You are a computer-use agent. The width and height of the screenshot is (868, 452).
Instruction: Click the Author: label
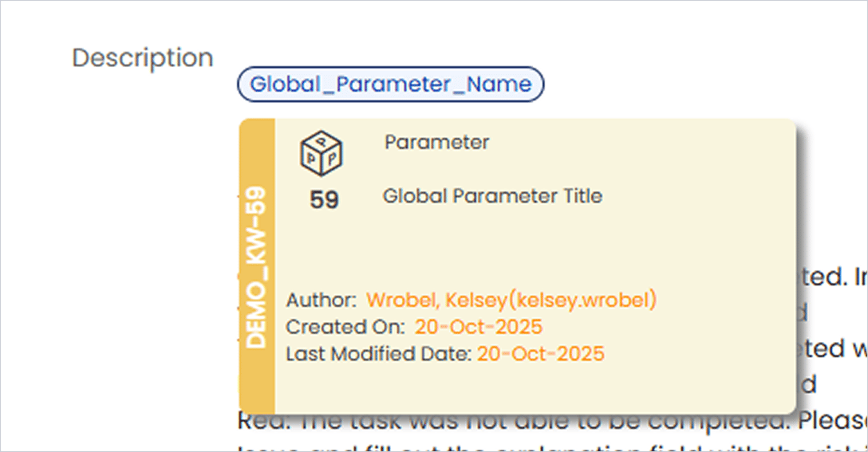point(322,301)
